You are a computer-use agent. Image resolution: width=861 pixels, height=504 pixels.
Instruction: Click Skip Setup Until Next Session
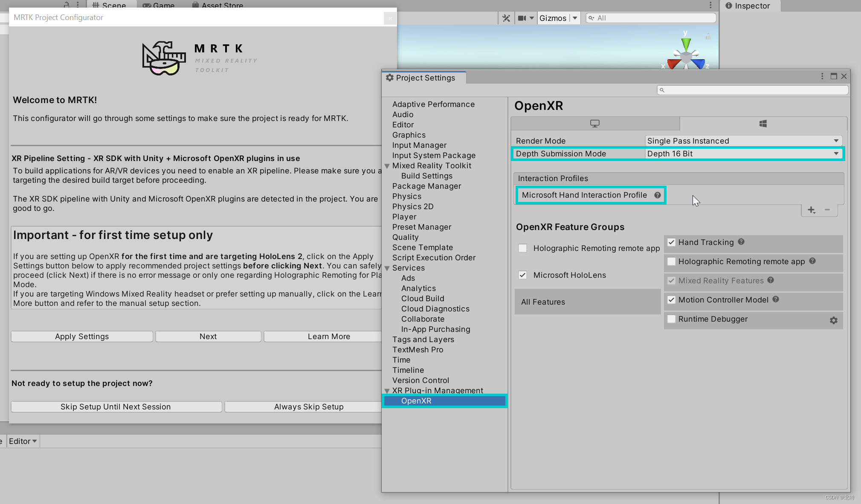tap(116, 407)
